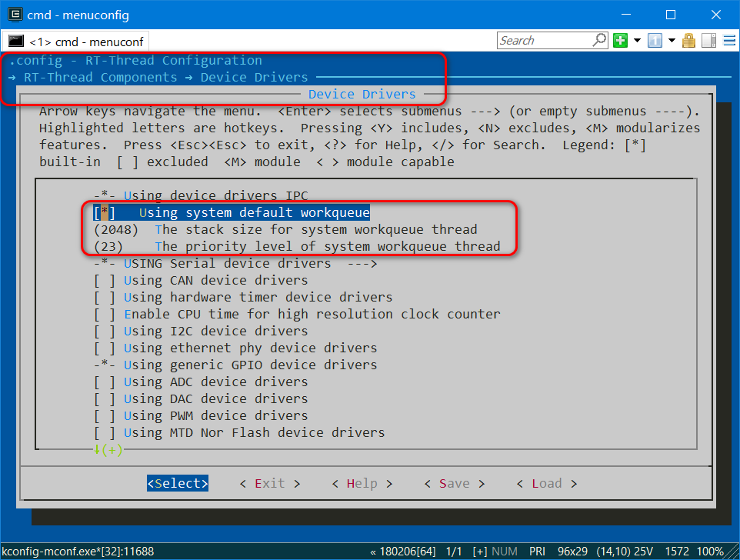Click 'Using device drivers IPC' row
The width and height of the screenshot is (740, 560).
[x=201, y=195]
